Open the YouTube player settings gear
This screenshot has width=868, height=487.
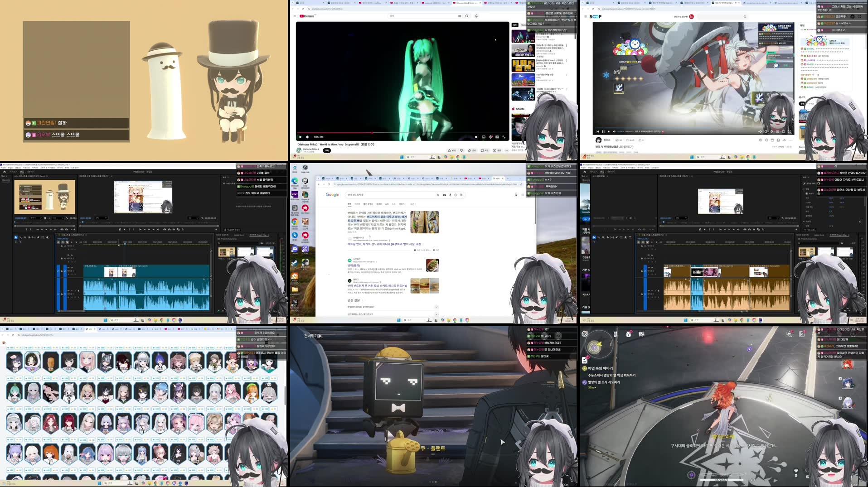490,137
